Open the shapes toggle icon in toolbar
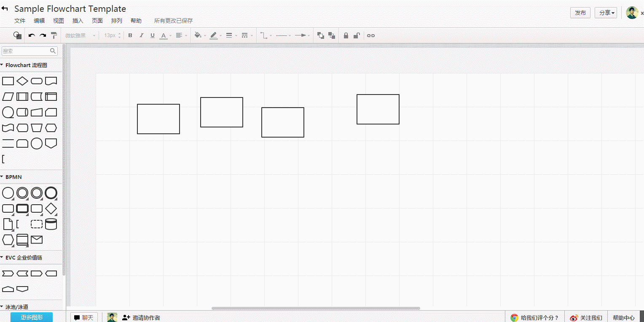This screenshot has width=644, height=322. [x=17, y=35]
